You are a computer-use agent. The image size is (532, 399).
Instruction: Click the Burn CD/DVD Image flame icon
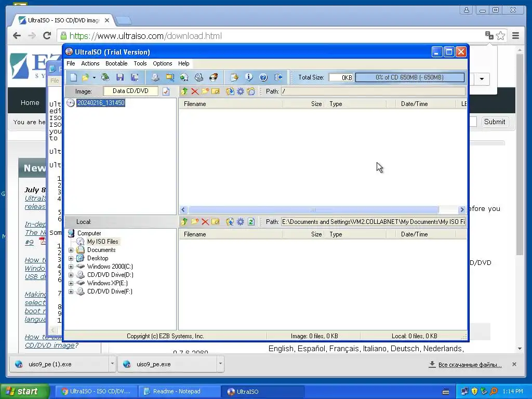pyautogui.click(x=214, y=77)
